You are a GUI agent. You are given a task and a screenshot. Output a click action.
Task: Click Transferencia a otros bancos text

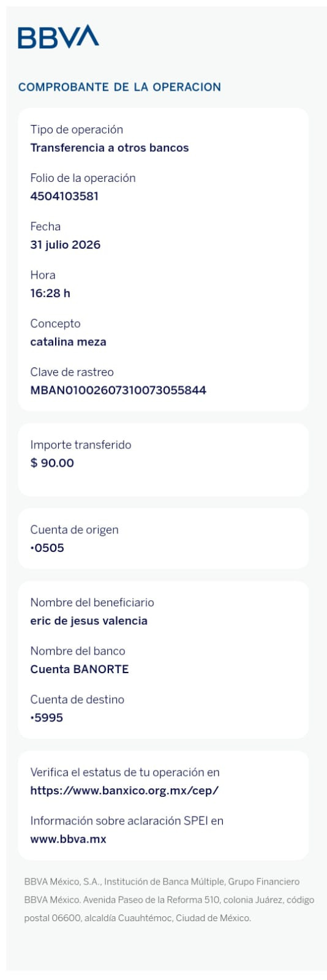coord(110,148)
